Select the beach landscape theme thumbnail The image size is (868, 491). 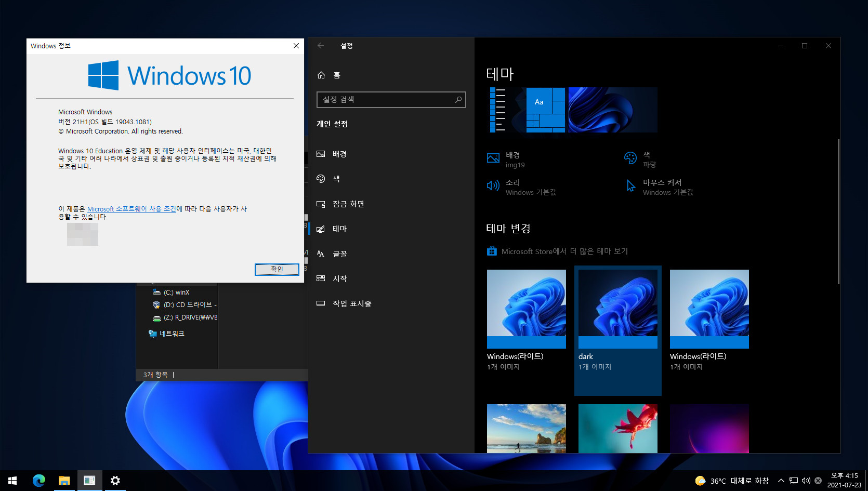[x=527, y=428]
